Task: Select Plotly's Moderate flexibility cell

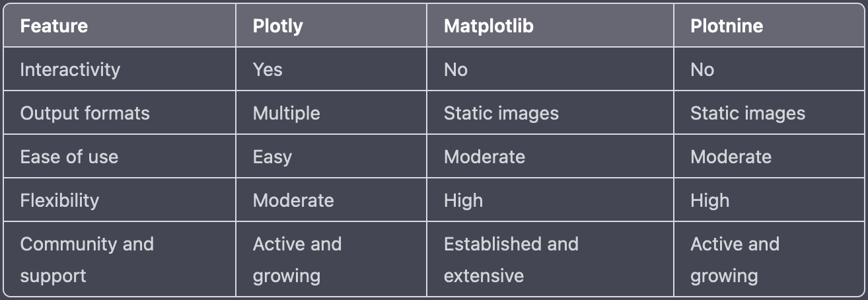Action: [331, 200]
